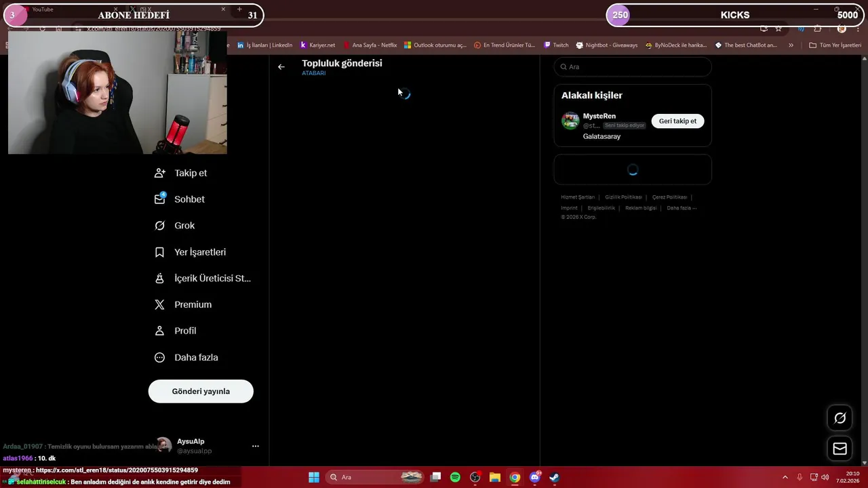Open the Twitch bookmark
Image resolution: width=868 pixels, height=488 pixels.
(556, 45)
